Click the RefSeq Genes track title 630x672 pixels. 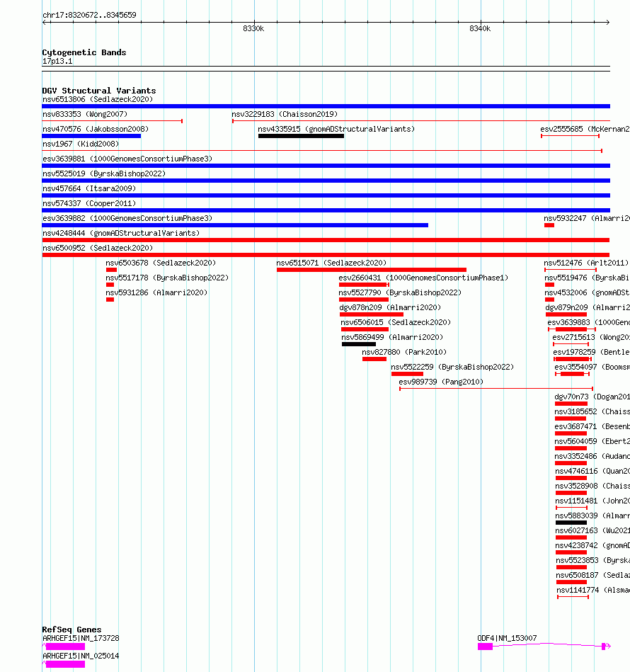tap(71, 630)
